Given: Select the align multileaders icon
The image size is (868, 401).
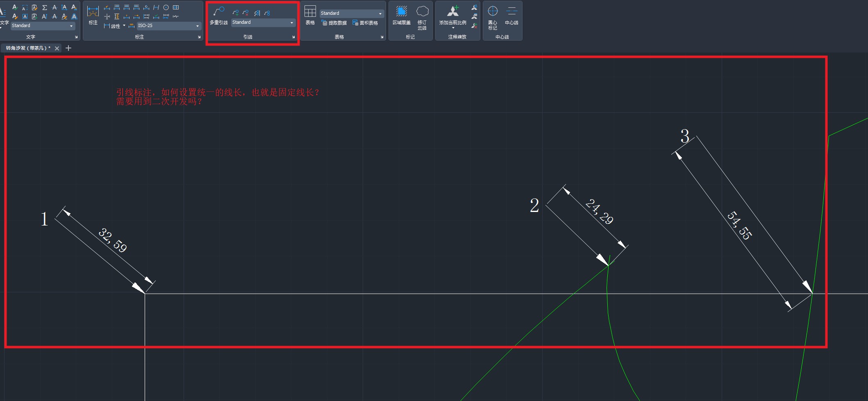Looking at the screenshot, I should tap(257, 13).
